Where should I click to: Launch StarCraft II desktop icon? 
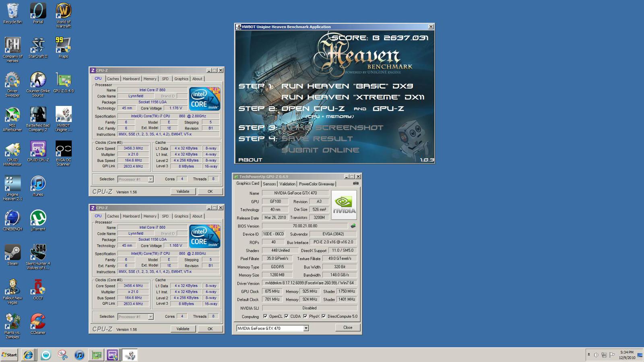38,48
